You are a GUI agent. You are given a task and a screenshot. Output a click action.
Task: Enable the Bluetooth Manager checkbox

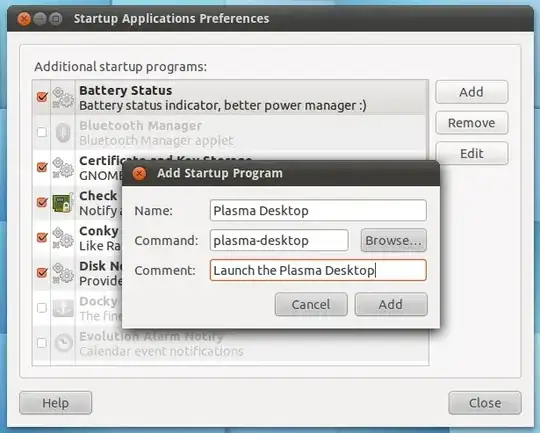pos(42,132)
